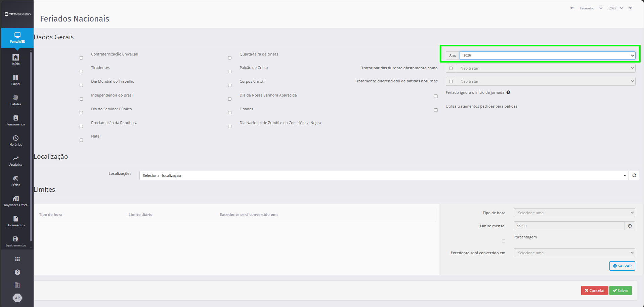Open Batidas fingerprint menu

[16, 100]
